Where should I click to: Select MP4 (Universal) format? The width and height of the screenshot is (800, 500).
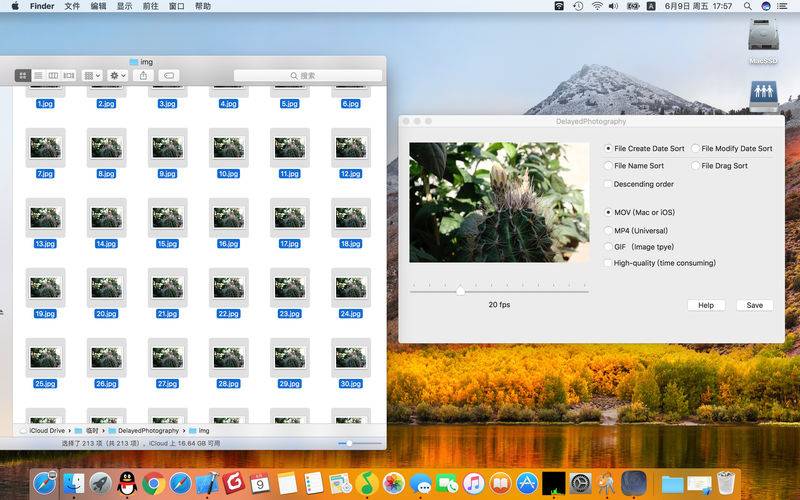(x=636, y=231)
